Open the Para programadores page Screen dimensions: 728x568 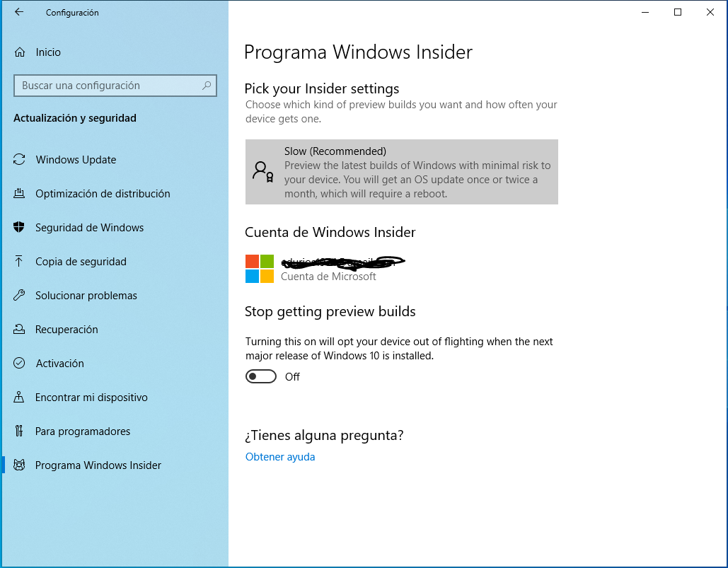[83, 431]
